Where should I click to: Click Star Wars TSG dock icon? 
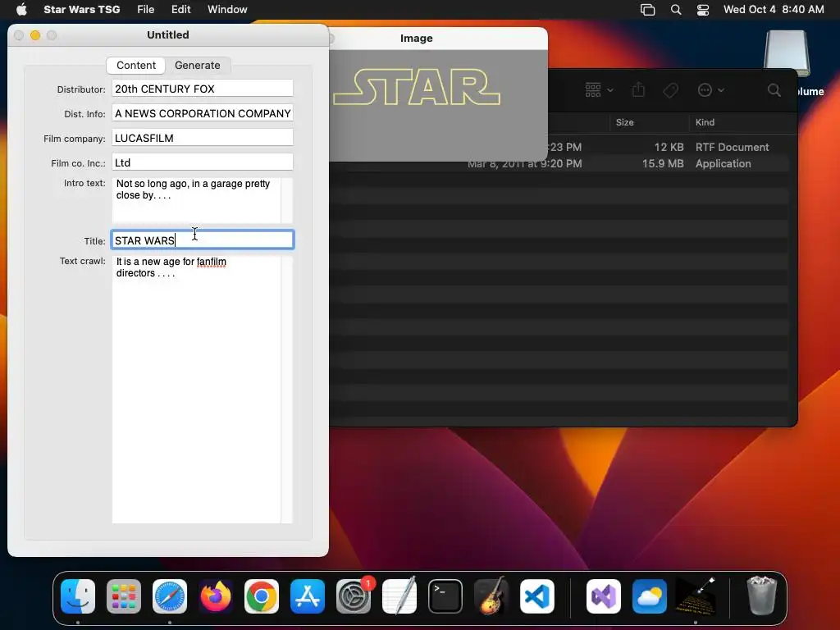point(696,596)
